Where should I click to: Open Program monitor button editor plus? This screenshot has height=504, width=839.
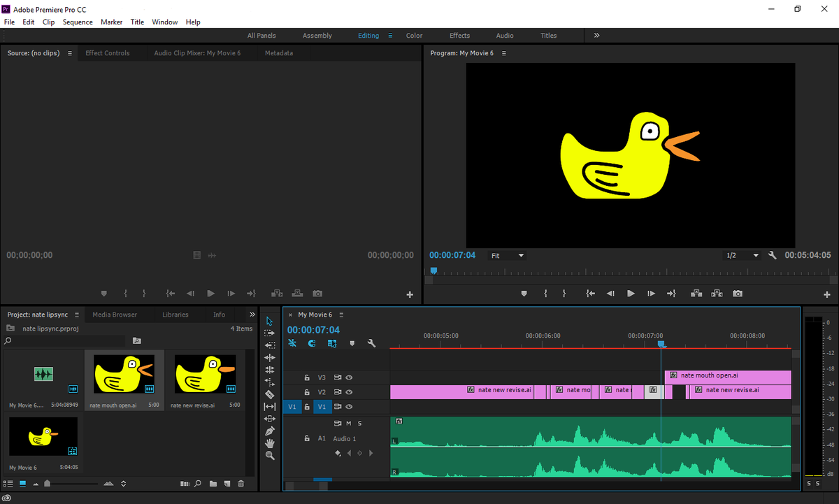827,294
